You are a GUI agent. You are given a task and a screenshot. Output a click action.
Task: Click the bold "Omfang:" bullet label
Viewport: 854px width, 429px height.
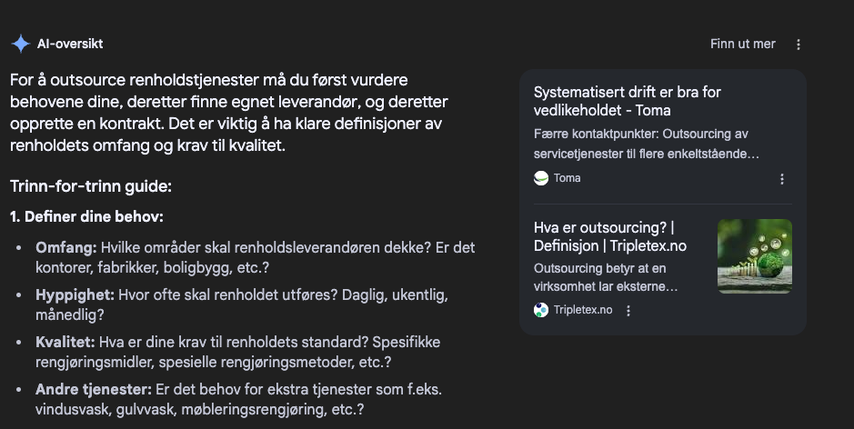pyautogui.click(x=66, y=247)
